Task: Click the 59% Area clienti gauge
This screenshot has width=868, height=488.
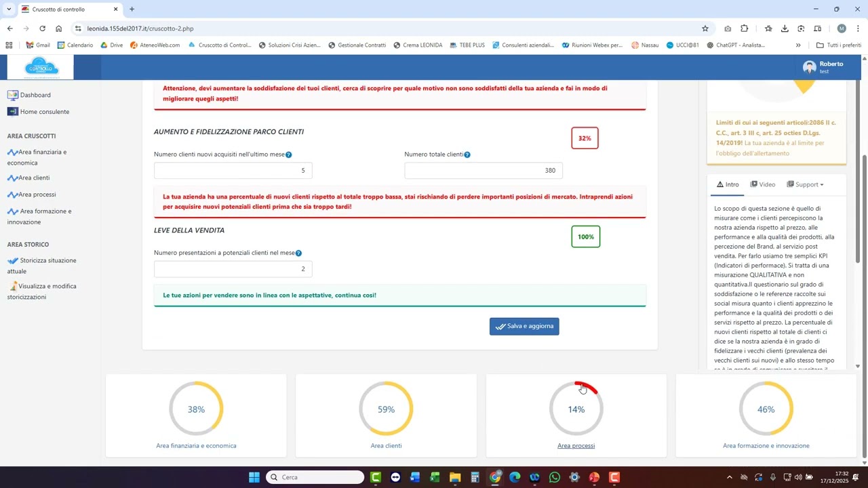Action: 386,409
